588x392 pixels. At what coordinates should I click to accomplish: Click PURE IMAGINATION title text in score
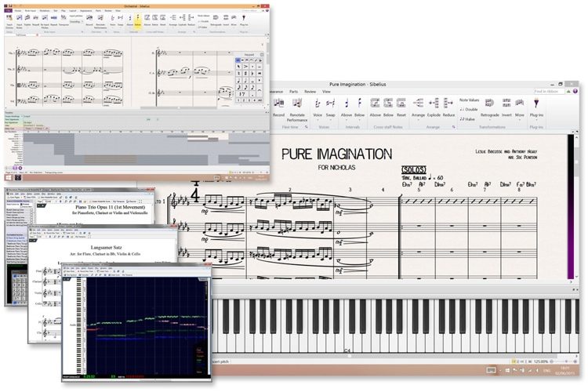tap(337, 154)
